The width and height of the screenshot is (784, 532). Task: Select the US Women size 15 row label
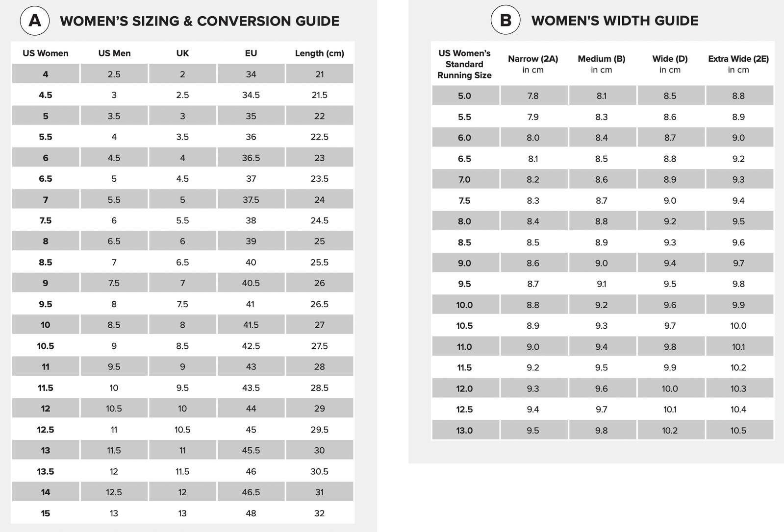tap(46, 513)
